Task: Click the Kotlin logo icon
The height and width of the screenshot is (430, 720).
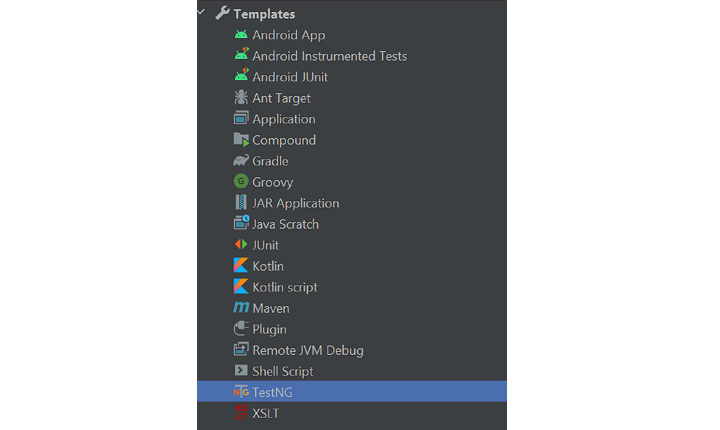Action: pos(240,266)
